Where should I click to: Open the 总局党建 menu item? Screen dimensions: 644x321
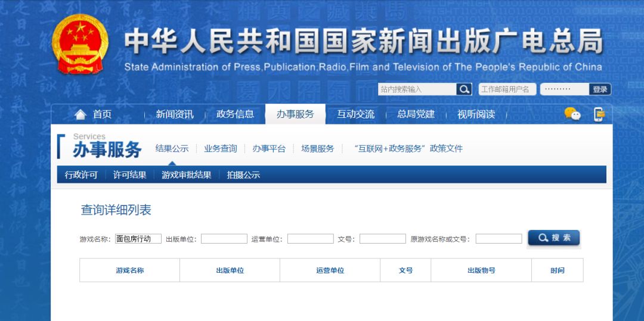point(416,114)
